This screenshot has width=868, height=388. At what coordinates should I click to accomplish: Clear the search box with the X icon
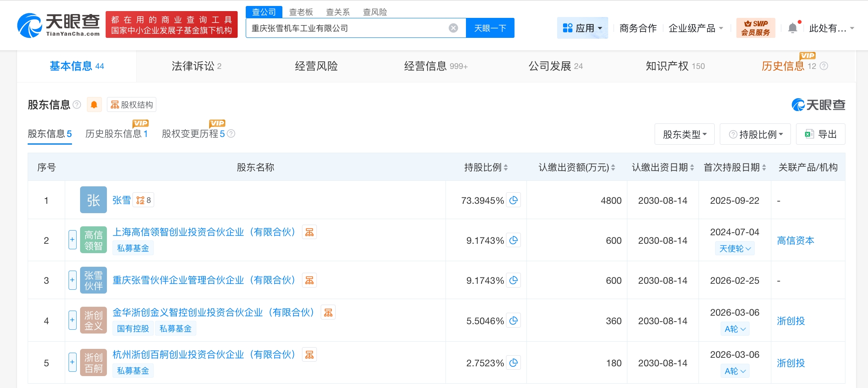[x=453, y=28]
